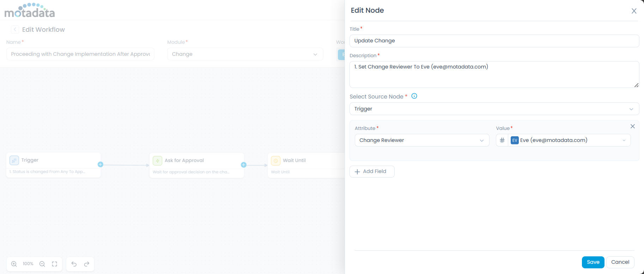Open the Select Source Node dropdown
The height and width of the screenshot is (274, 644).
(x=494, y=109)
